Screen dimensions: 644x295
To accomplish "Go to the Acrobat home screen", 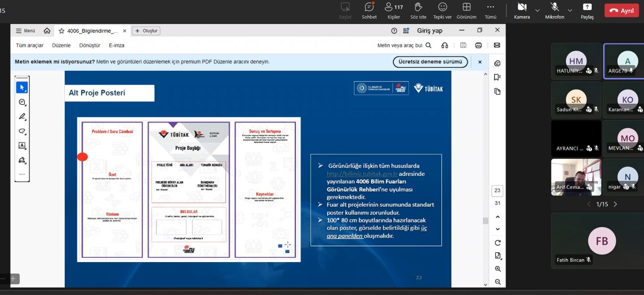I will (x=47, y=31).
